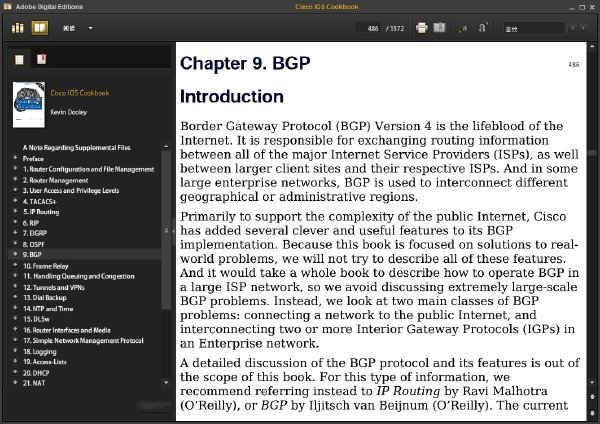Viewport: 600px width, 424px height.
Task: Expand chapter 6 RIP
Action: (15, 222)
